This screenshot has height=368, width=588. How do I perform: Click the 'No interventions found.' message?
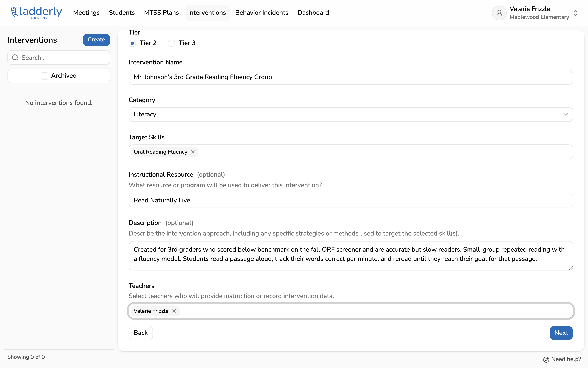[59, 103]
